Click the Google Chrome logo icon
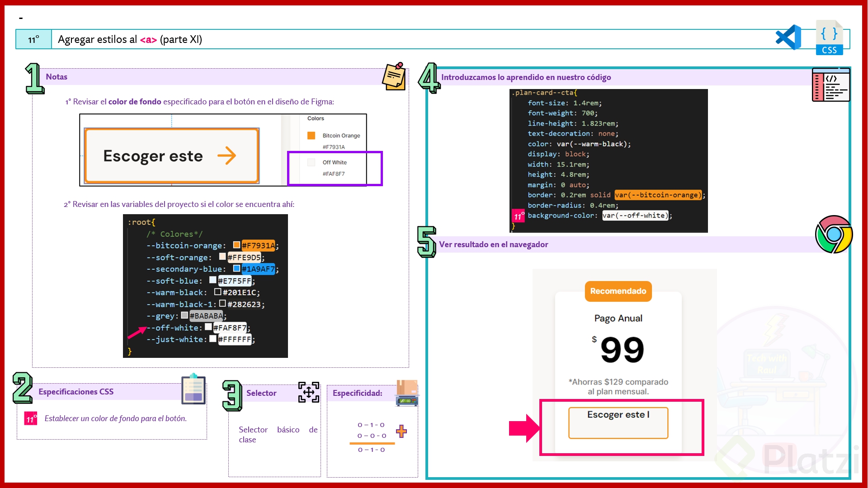868x488 pixels. [x=834, y=234]
